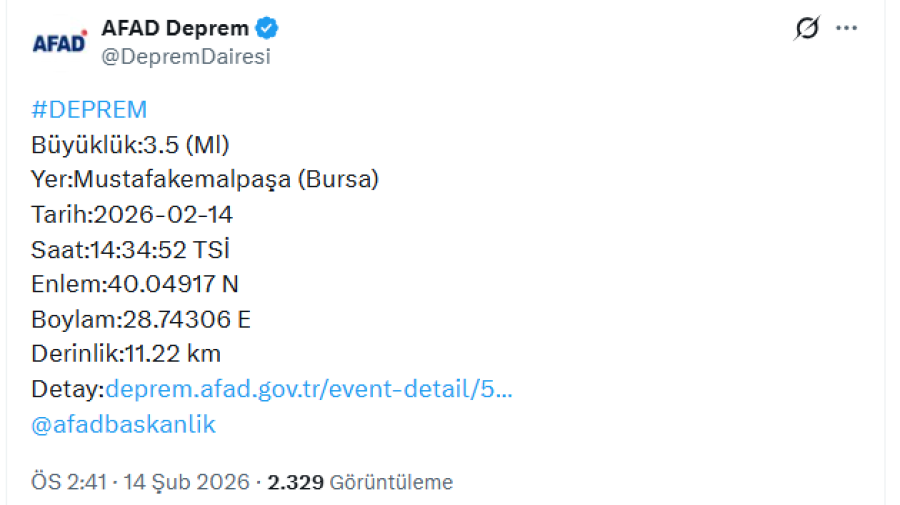Visit the @DepremDairesi handle
Image resolution: width=900 pixels, height=505 pixels.
point(186,57)
